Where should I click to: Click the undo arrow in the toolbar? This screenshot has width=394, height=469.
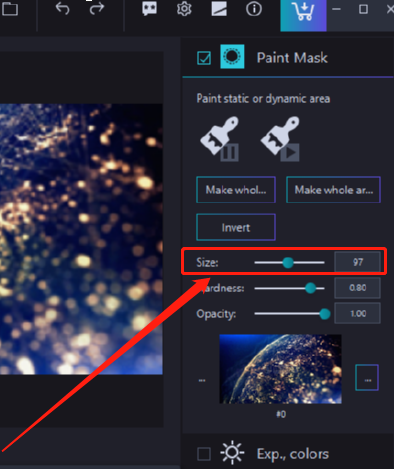pos(62,8)
